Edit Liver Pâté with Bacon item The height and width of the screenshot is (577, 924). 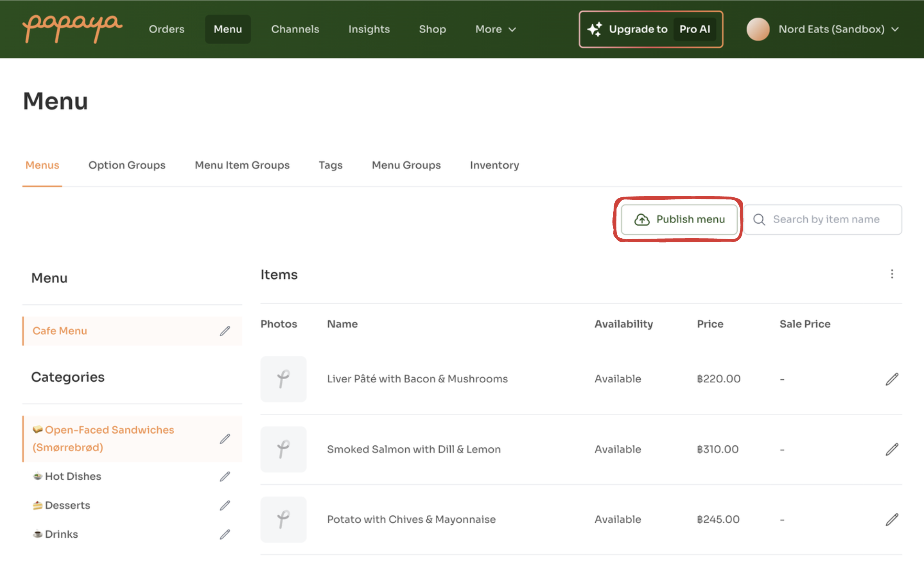point(892,379)
